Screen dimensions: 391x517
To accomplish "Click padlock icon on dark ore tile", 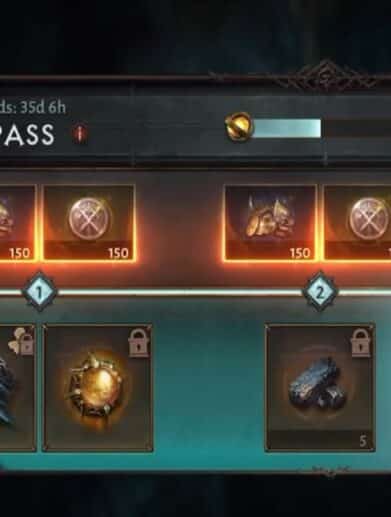I will coord(360,343).
